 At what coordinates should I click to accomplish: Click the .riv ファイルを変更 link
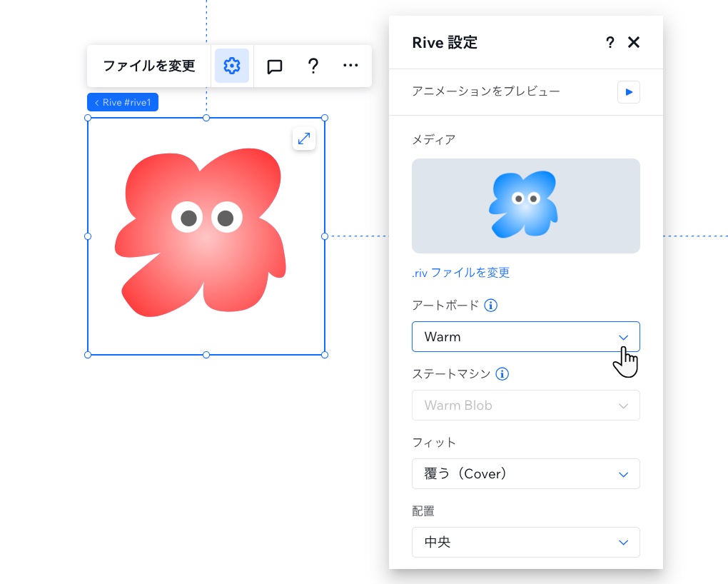pos(460,273)
